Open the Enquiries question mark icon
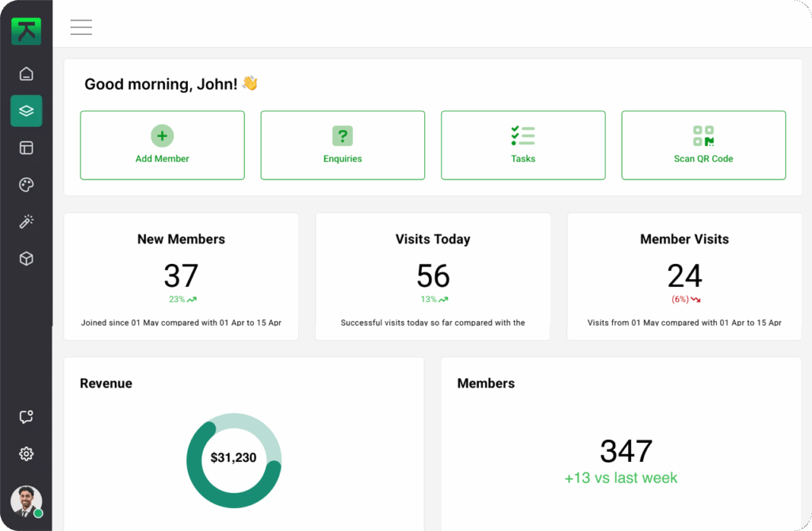Screen dimensions: 812x531 [x=342, y=135]
